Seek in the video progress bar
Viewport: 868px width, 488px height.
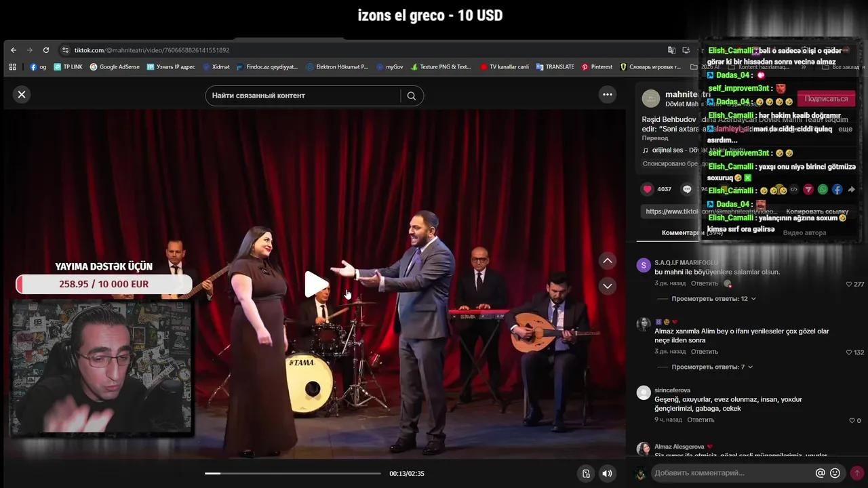click(293, 473)
